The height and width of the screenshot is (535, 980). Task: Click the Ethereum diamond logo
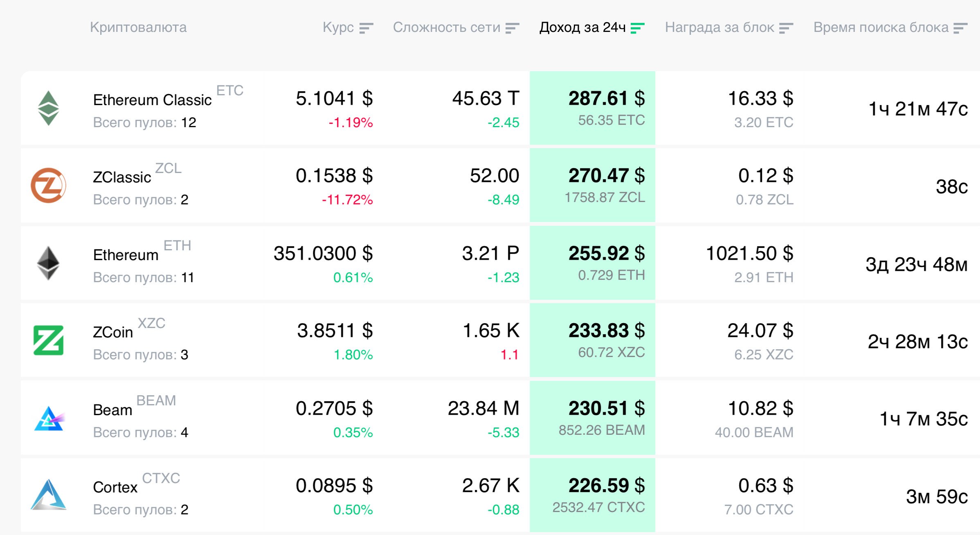click(49, 263)
